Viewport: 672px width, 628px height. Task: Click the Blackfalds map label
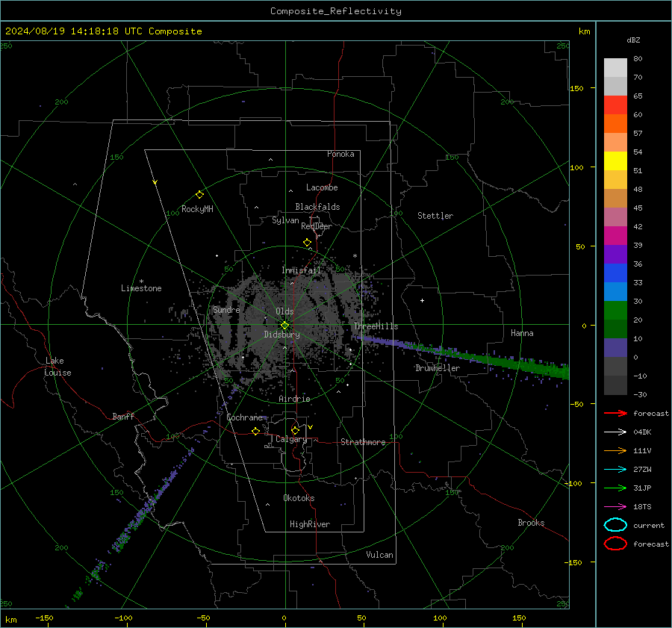click(317, 207)
